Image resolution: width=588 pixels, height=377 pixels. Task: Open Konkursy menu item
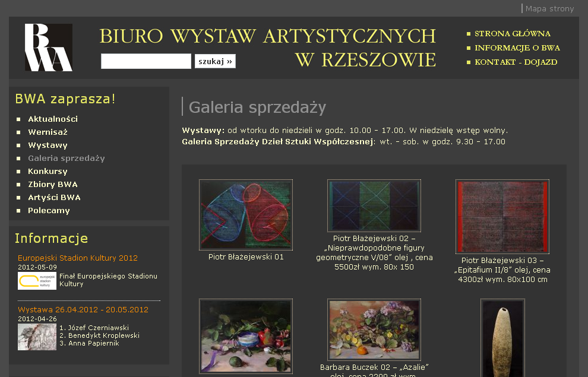pyautogui.click(x=48, y=171)
